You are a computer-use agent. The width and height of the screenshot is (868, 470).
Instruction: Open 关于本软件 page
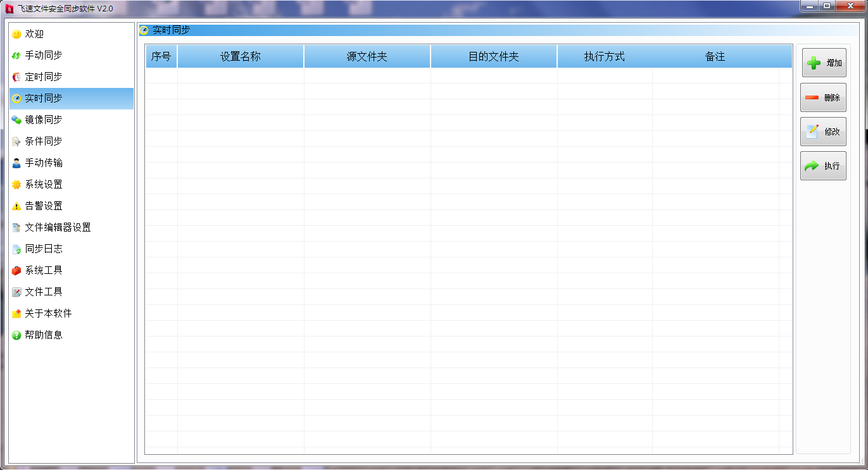72,314
